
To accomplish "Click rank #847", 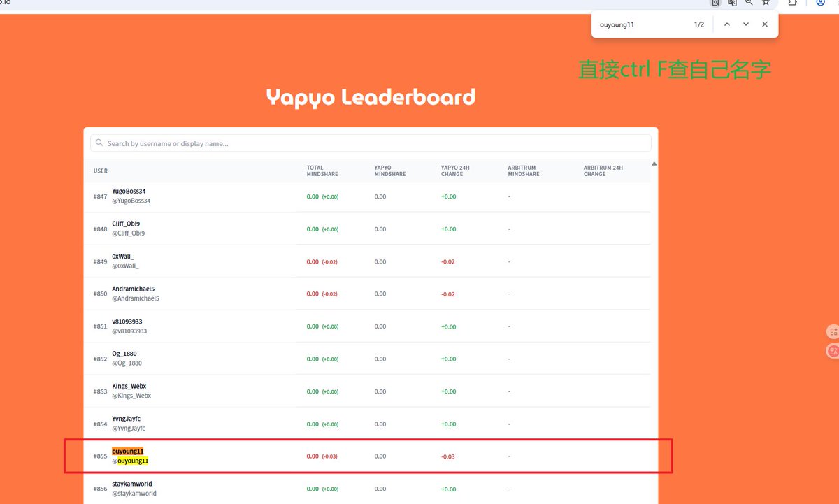I will click(100, 196).
